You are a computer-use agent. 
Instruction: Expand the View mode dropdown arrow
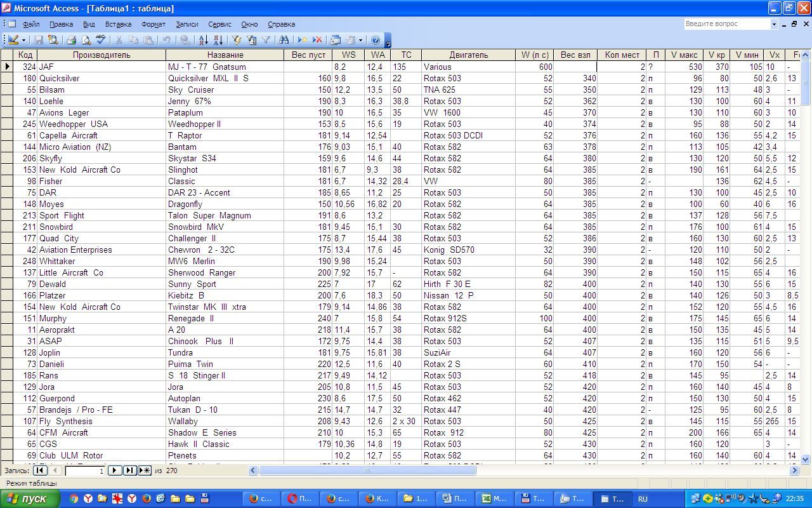click(x=24, y=40)
